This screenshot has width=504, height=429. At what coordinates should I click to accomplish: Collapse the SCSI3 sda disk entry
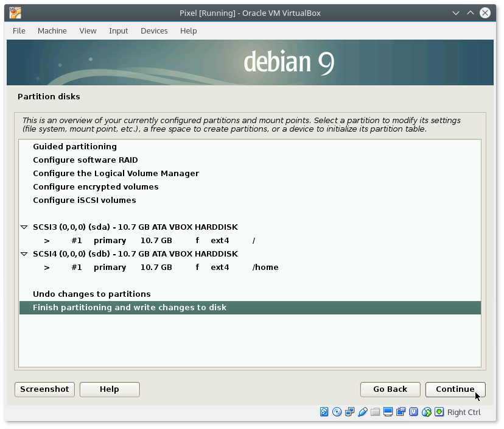[24, 227]
